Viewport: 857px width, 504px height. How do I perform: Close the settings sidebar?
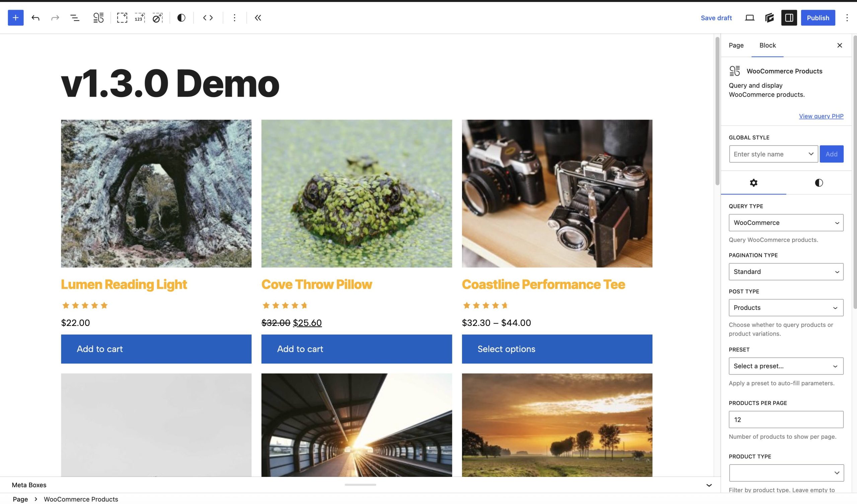coord(840,45)
